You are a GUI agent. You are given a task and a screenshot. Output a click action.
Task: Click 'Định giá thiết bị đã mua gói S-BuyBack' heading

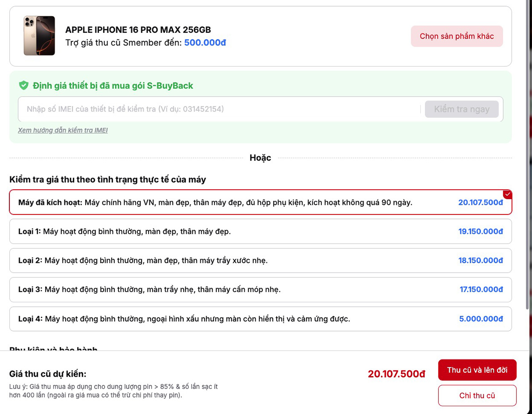113,86
